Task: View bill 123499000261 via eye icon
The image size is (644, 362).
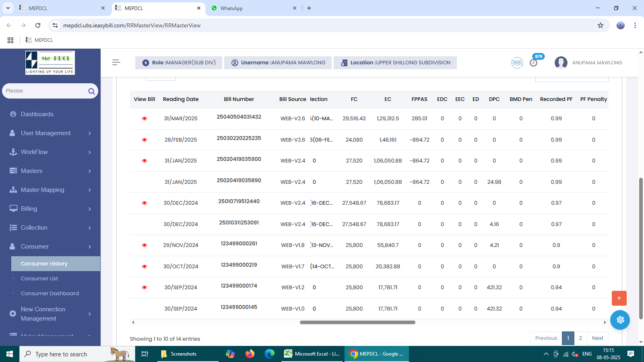Action: pyautogui.click(x=144, y=245)
